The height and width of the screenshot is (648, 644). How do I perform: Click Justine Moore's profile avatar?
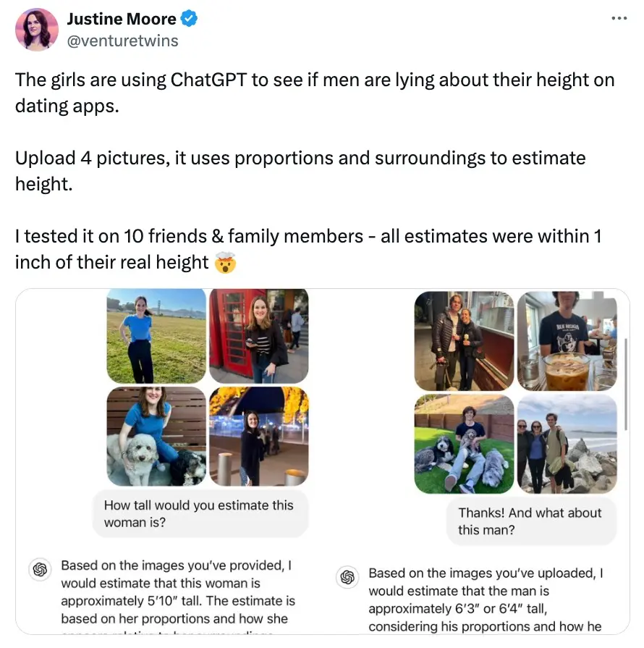37,30
